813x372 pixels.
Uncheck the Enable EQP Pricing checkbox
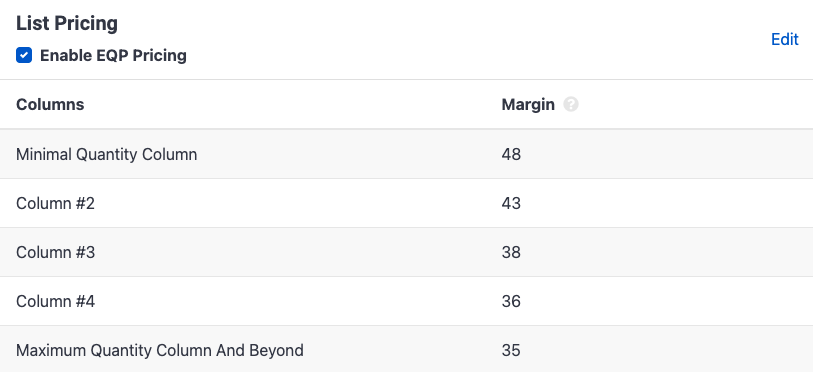[x=24, y=55]
